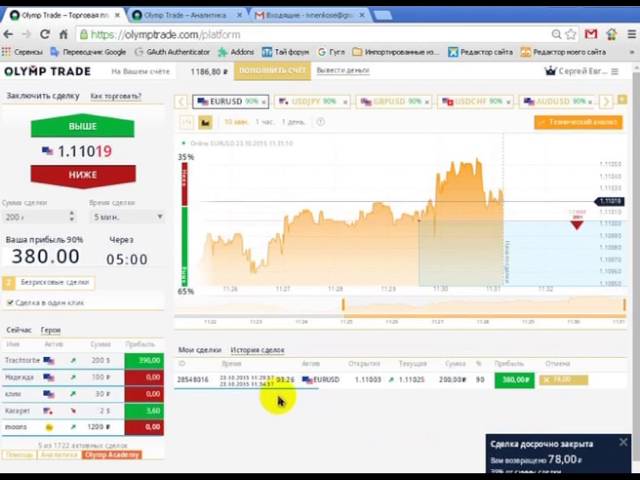Open the Вывести деньги withdraw link

click(x=342, y=71)
